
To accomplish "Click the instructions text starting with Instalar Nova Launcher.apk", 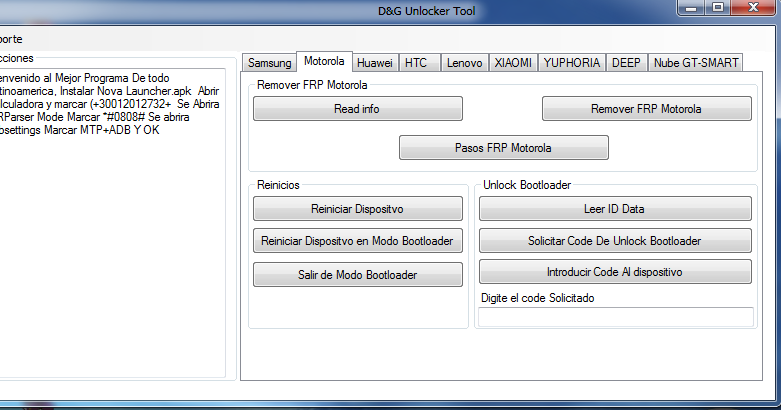I will (109, 104).
